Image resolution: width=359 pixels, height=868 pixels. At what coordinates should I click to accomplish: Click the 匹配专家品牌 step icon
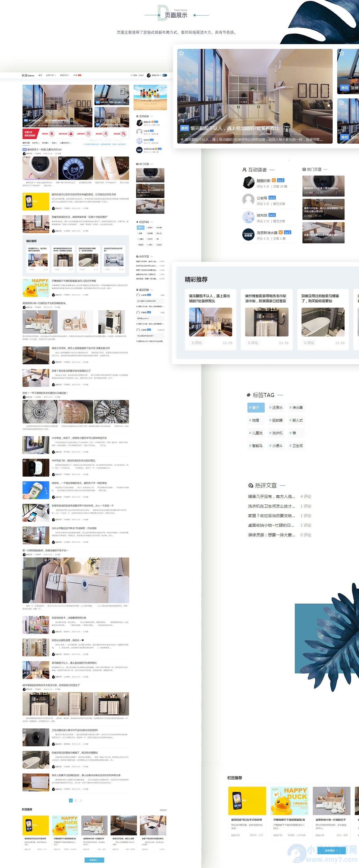click(71, 134)
